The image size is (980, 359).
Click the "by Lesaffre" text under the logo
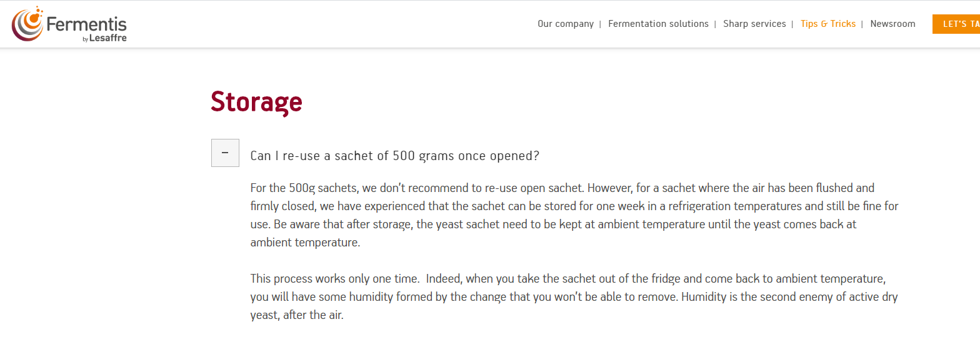pyautogui.click(x=104, y=39)
